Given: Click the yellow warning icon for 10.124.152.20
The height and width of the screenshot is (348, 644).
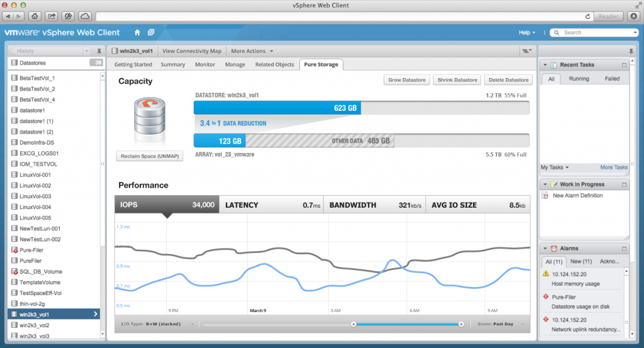Looking at the screenshot, I should point(546,274).
